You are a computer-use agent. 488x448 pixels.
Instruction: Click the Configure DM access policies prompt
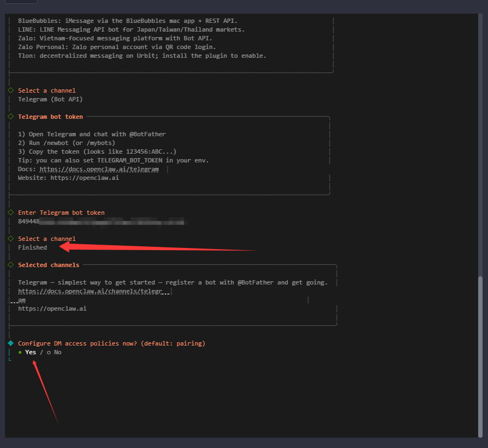(111, 343)
